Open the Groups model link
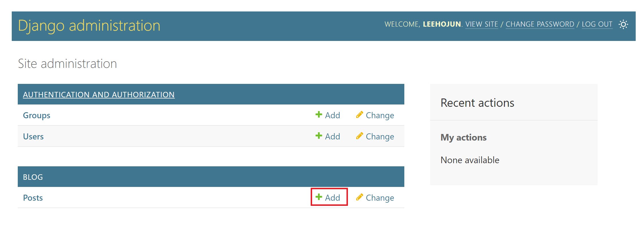Image resolution: width=644 pixels, height=225 pixels. pyautogui.click(x=37, y=115)
